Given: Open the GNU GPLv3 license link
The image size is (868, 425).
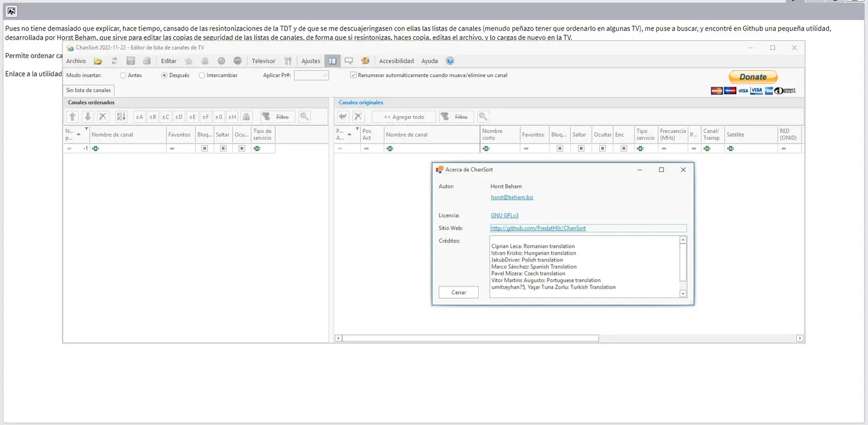Looking at the screenshot, I should click(505, 215).
